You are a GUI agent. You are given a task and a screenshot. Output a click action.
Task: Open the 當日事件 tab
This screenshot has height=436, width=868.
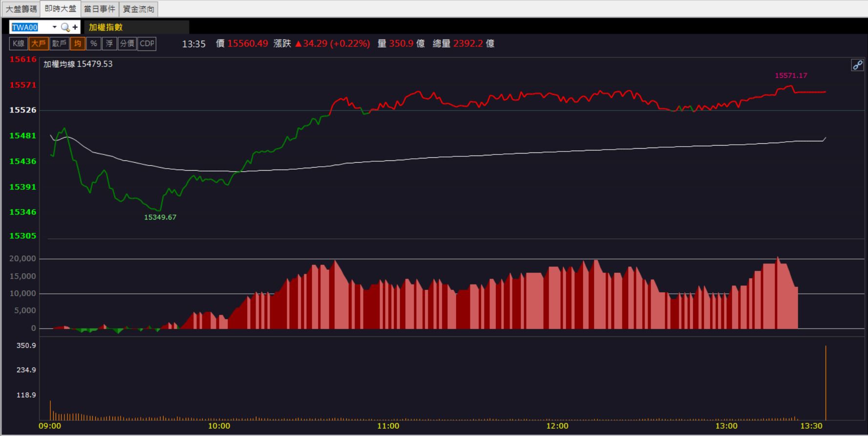100,9
